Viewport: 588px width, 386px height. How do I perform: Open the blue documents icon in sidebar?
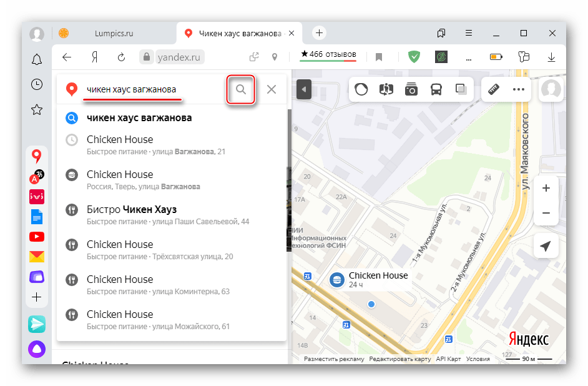coord(37,217)
